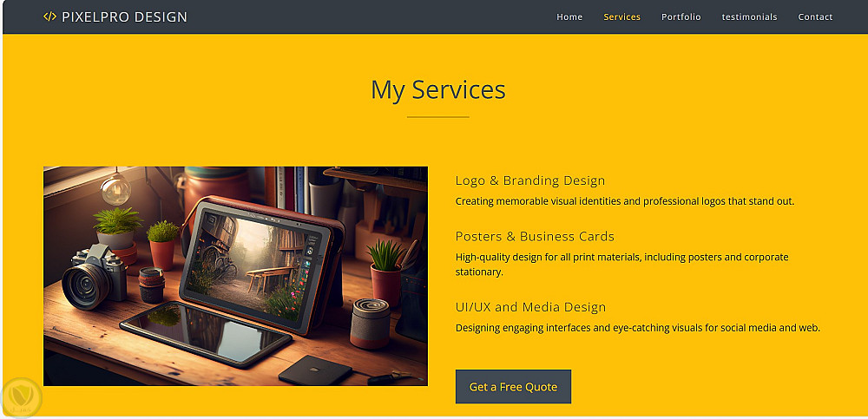Select the Services nav item
The width and height of the screenshot is (868, 419).
tap(621, 17)
